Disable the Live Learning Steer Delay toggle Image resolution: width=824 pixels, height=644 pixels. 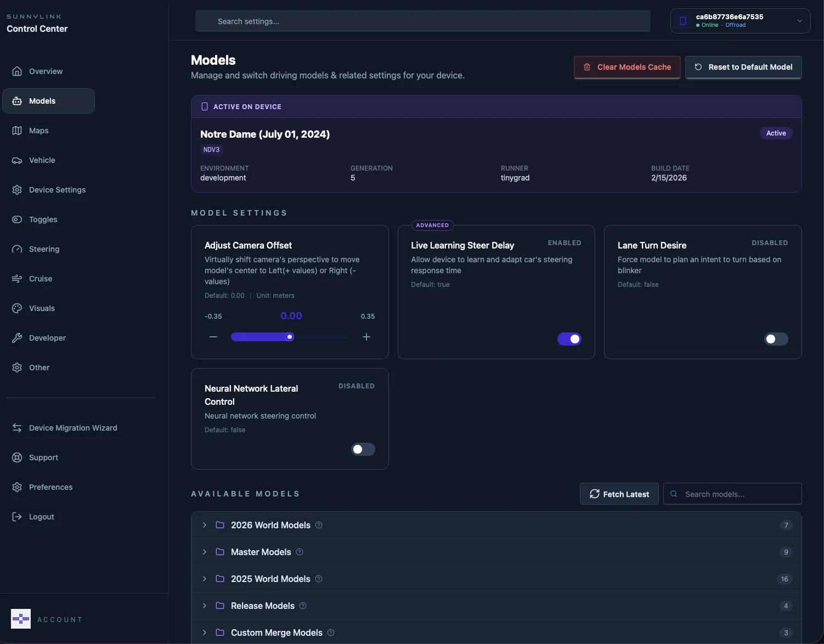[569, 339]
